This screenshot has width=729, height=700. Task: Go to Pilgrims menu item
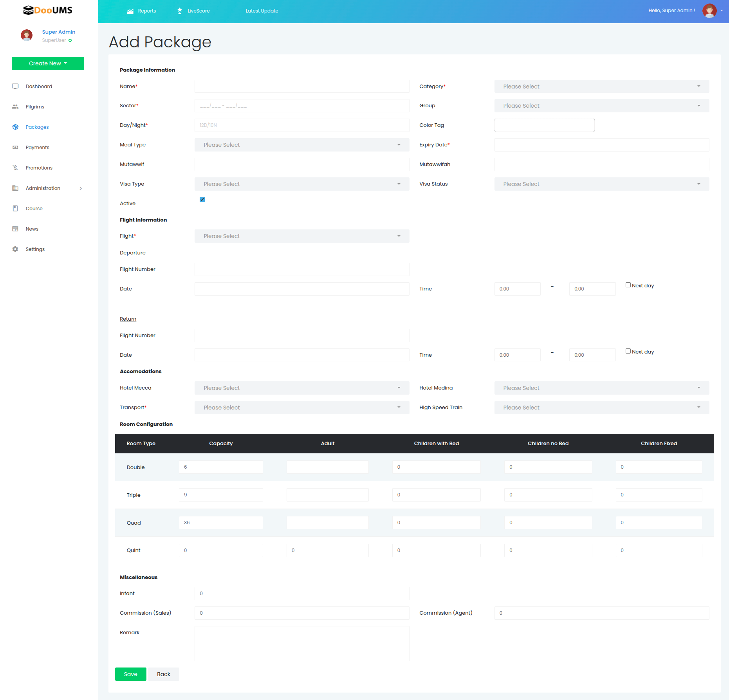click(35, 107)
